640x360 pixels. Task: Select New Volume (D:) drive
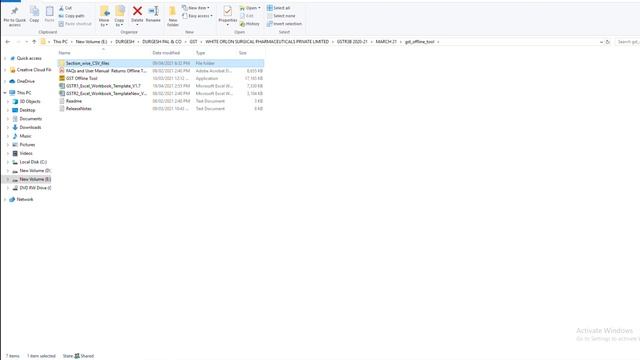pos(35,171)
